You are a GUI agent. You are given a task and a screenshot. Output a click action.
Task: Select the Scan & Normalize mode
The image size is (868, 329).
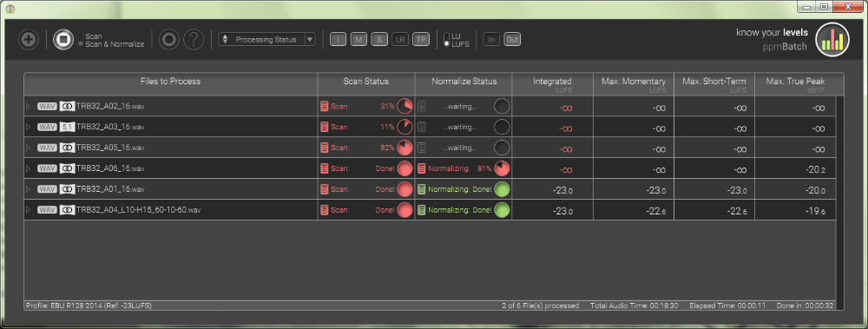[x=115, y=44]
